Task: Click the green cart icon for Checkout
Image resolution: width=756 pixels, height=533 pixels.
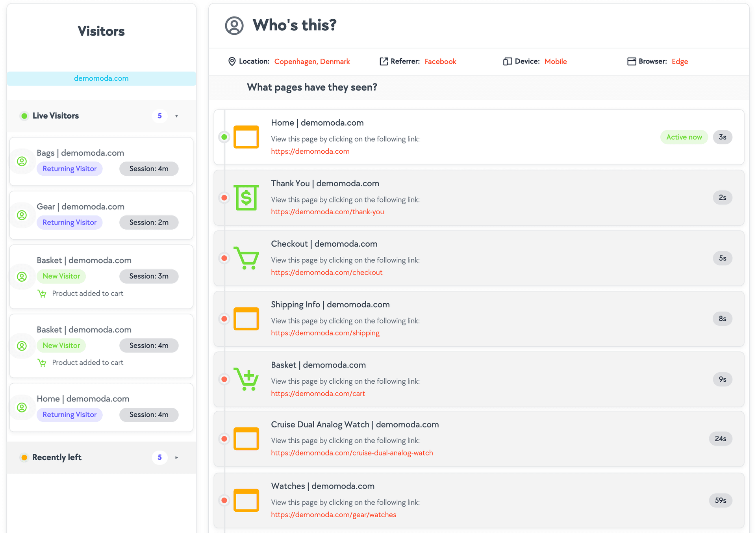Action: point(246,258)
